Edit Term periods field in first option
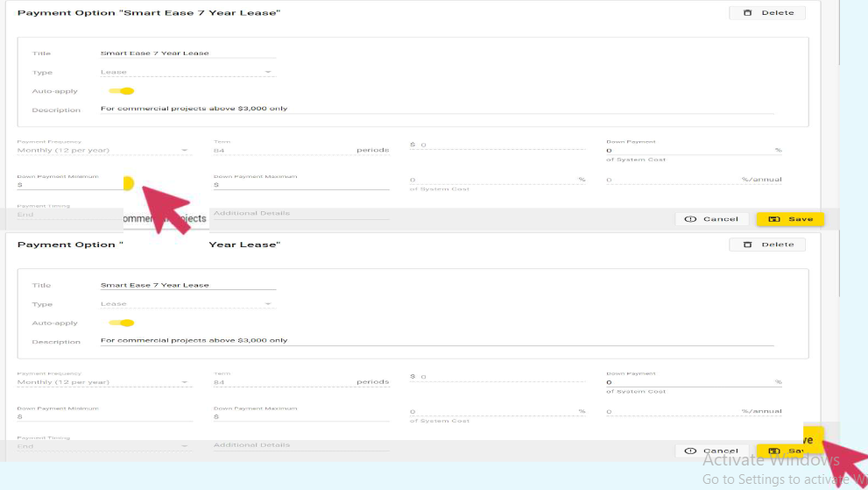 (301, 150)
